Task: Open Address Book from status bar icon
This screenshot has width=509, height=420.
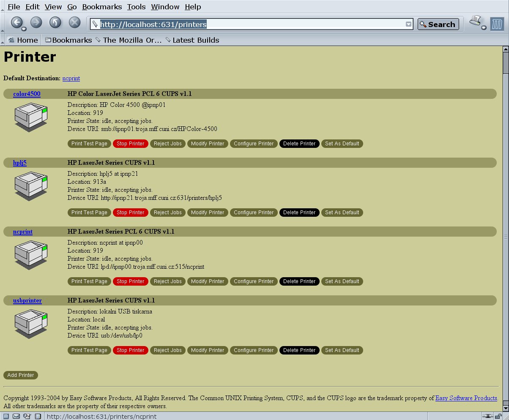Action: [x=37, y=416]
